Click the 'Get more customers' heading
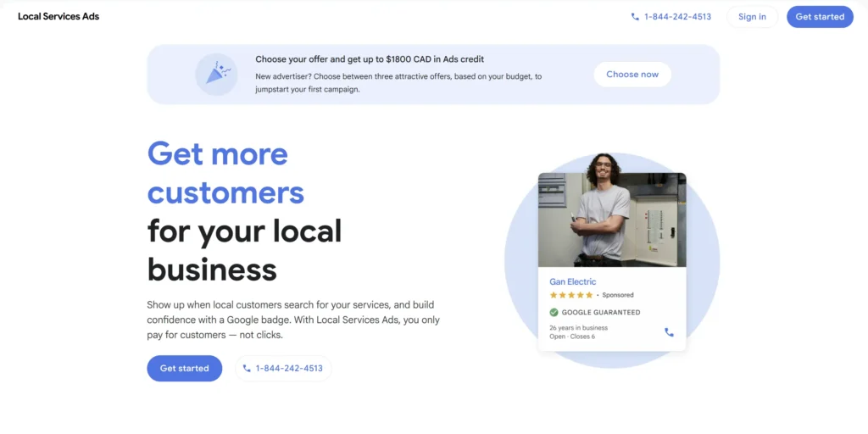Viewport: 868px width, 434px height. (x=225, y=173)
